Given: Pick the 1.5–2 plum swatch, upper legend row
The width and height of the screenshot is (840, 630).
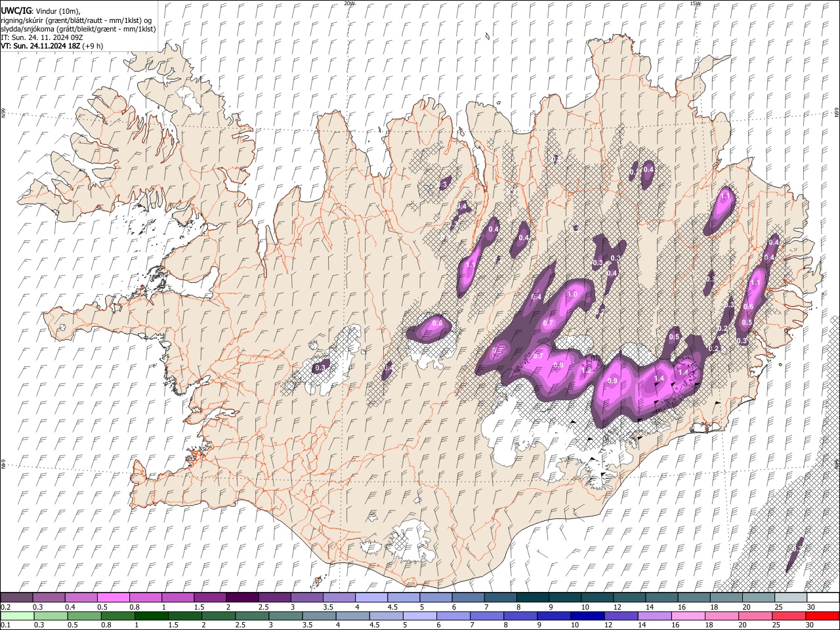Looking at the screenshot, I should point(209,597).
